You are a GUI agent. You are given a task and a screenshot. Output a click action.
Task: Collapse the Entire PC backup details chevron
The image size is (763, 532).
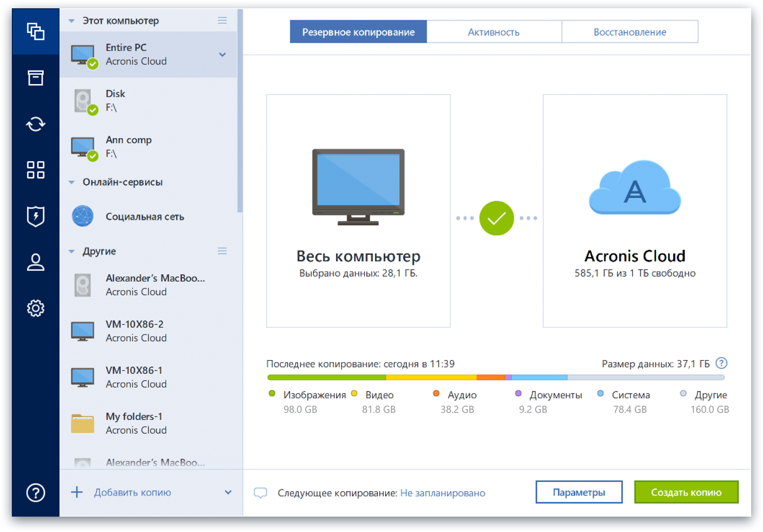pos(223,54)
